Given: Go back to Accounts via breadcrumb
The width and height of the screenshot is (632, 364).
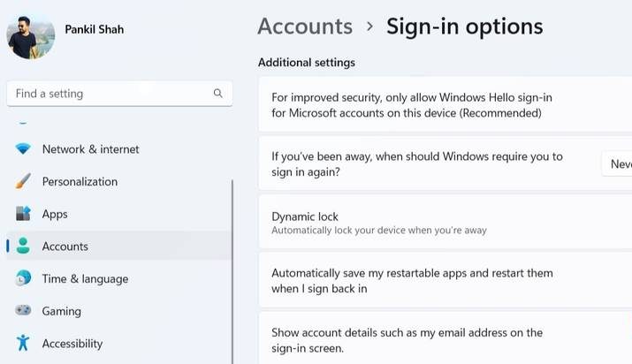Looking at the screenshot, I should pos(305,27).
